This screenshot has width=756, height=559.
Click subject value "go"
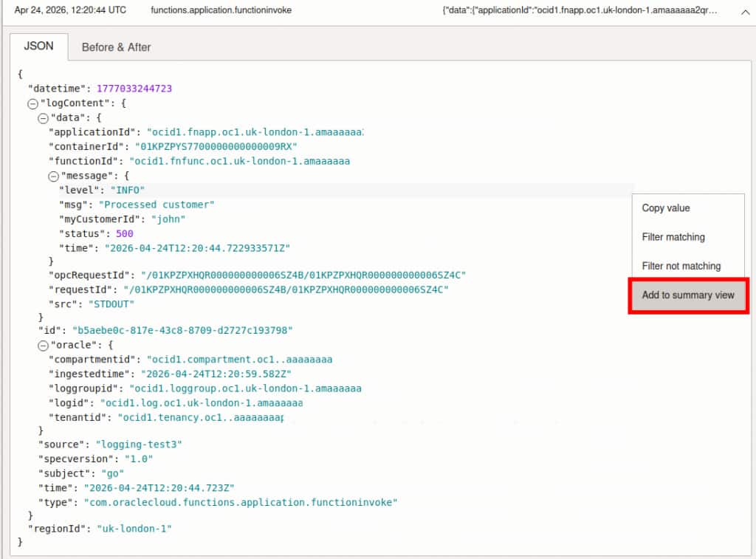tap(112, 473)
